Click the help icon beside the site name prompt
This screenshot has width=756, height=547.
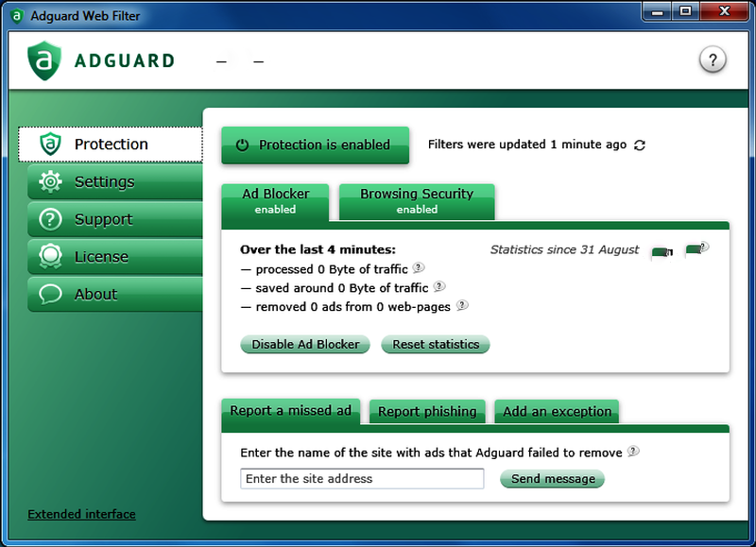(633, 451)
